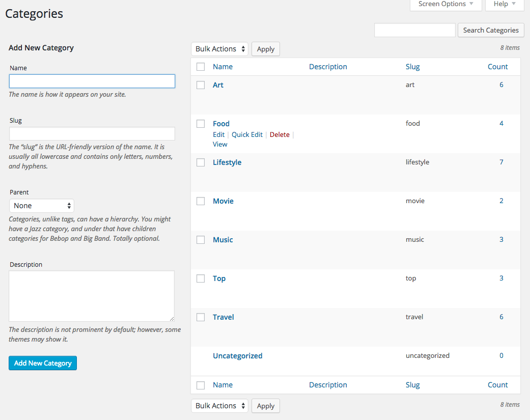This screenshot has height=420, width=530.
Task: Open the Bulk Actions dropdown
Action: click(219, 49)
